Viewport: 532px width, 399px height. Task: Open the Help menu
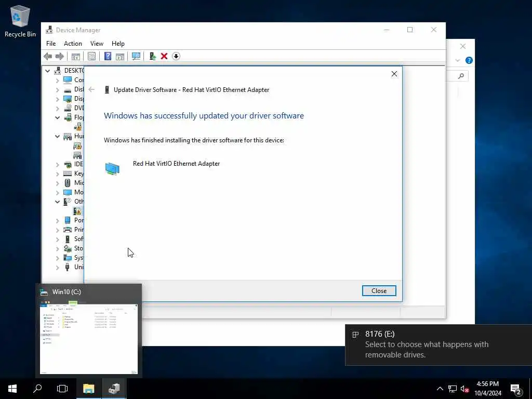(x=118, y=44)
